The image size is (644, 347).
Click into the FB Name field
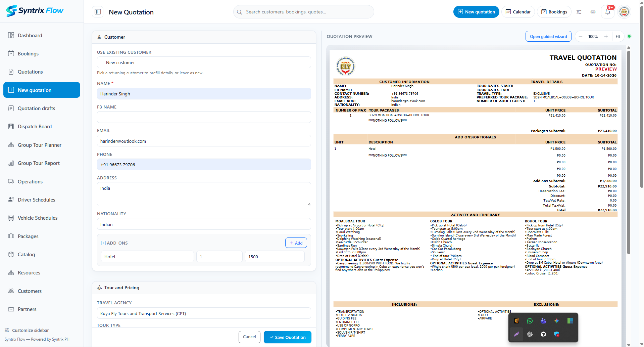(204, 117)
